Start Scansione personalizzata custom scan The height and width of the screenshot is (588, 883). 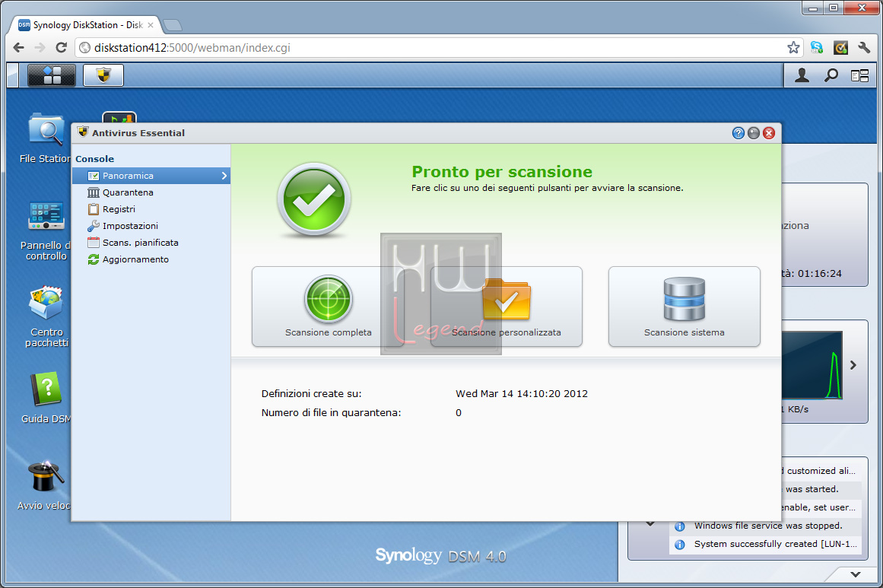tap(507, 307)
